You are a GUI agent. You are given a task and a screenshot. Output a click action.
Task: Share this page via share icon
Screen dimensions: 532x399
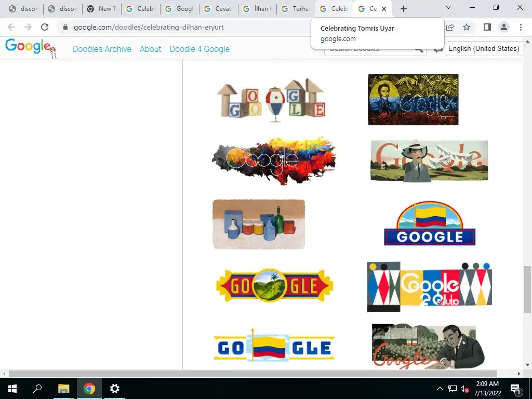pos(450,27)
